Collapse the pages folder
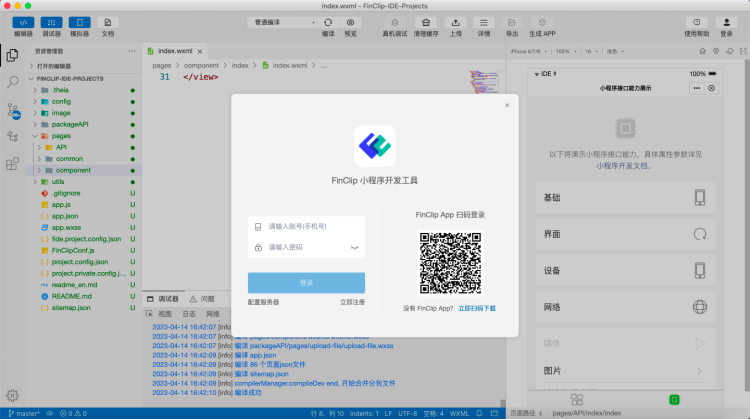The height and width of the screenshot is (419, 750). point(84,136)
